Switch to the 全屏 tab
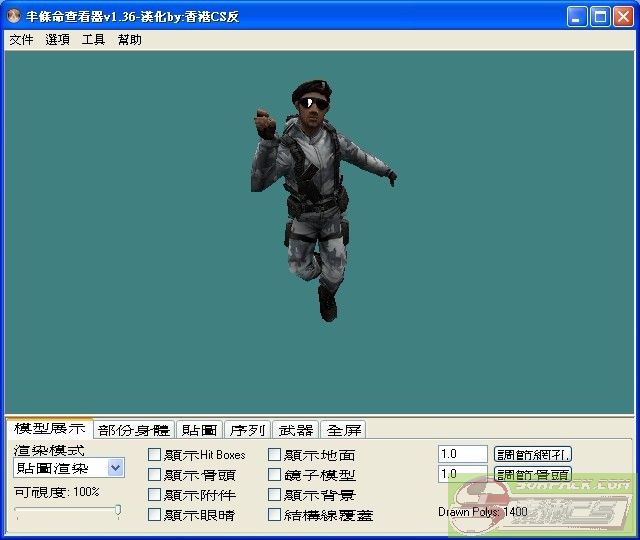640x540 pixels. 344,430
